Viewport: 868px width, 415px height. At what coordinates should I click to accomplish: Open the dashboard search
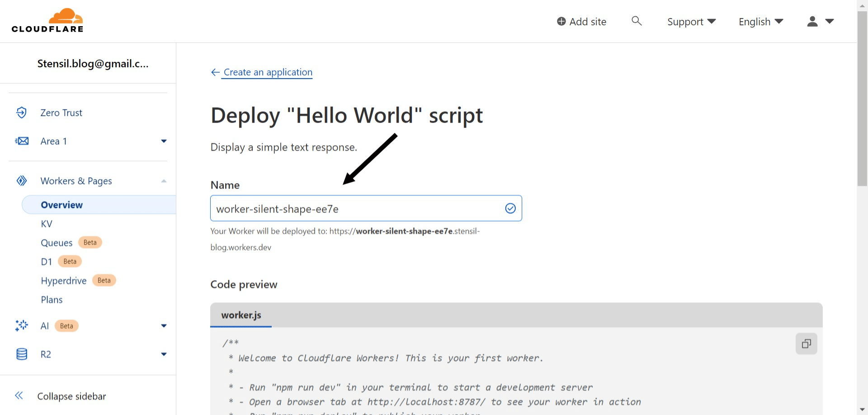pos(636,21)
